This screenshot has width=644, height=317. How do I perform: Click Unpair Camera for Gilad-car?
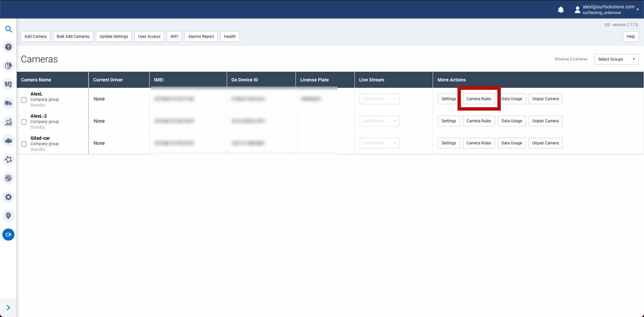545,143
